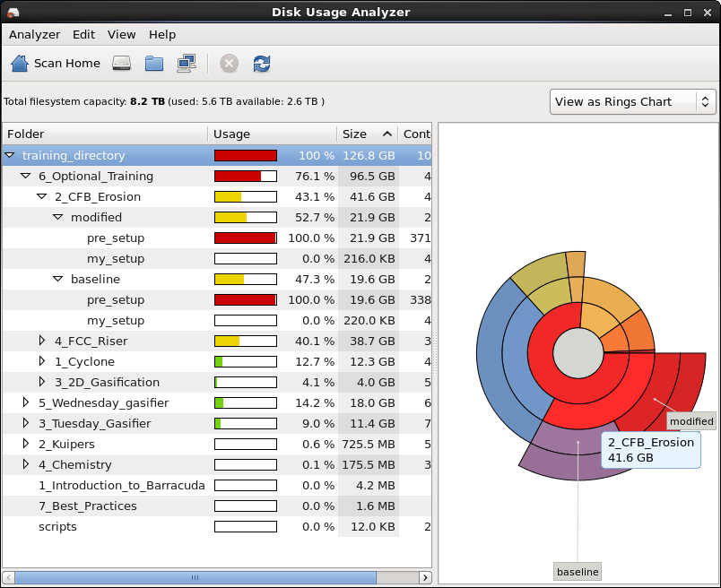This screenshot has height=588, width=721.
Task: Select the 7_Best_Practices folder row
Action: [x=88, y=506]
